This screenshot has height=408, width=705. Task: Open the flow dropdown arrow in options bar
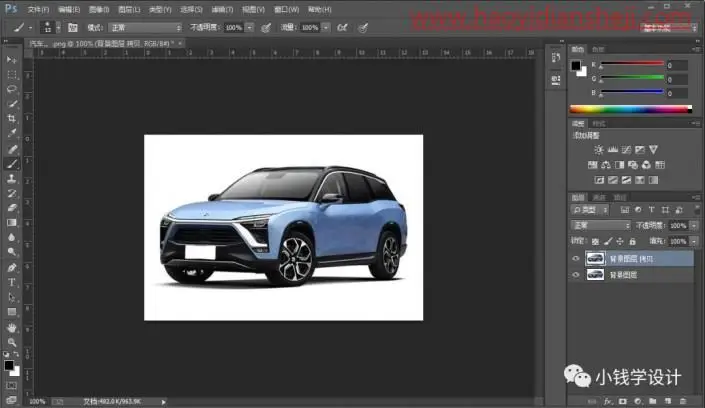point(326,27)
